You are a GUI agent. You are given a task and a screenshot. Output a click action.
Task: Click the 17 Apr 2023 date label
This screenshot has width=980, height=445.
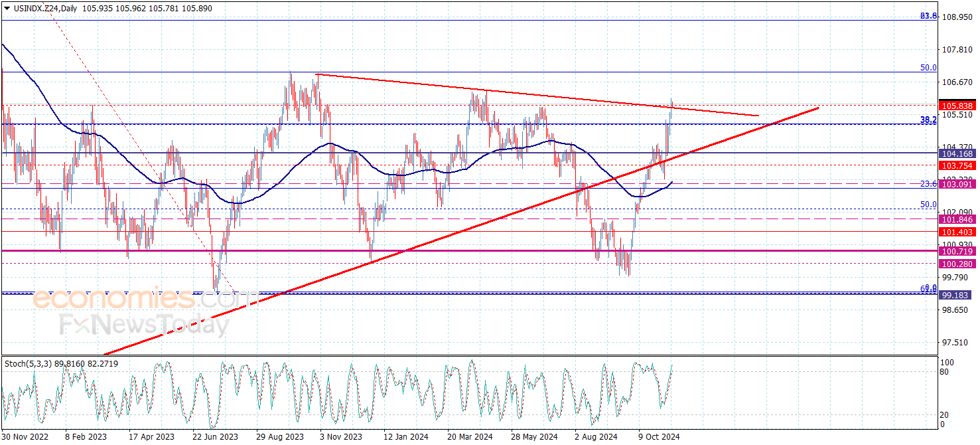click(x=151, y=437)
